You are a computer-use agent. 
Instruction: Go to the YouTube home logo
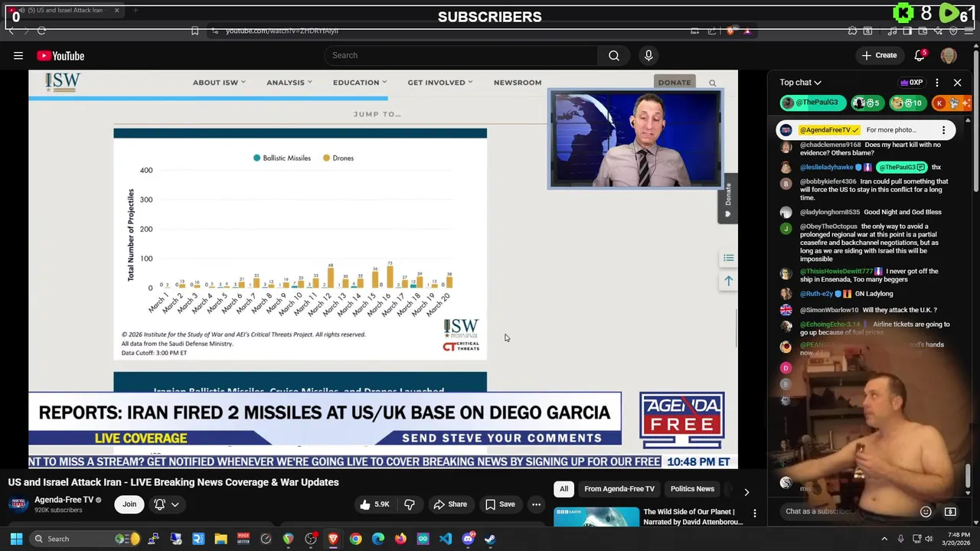pyautogui.click(x=60, y=55)
